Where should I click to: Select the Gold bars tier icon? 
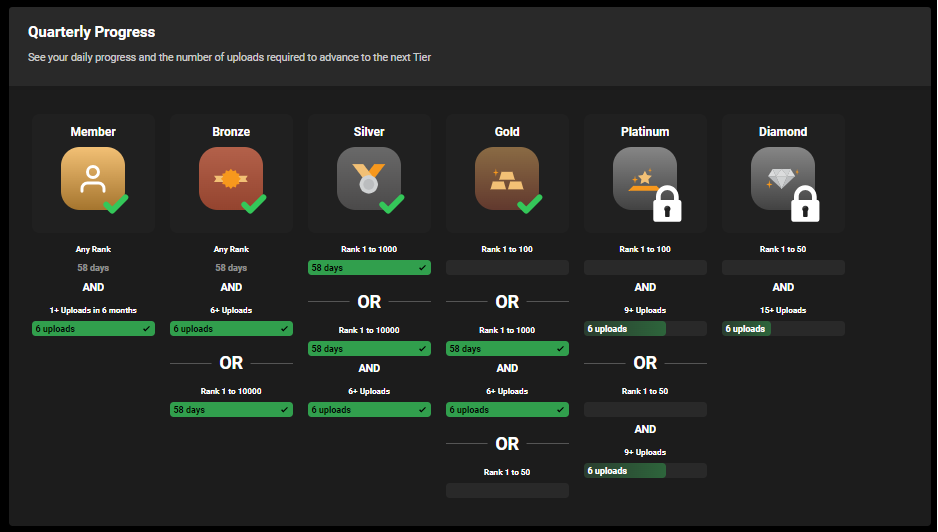(x=506, y=178)
